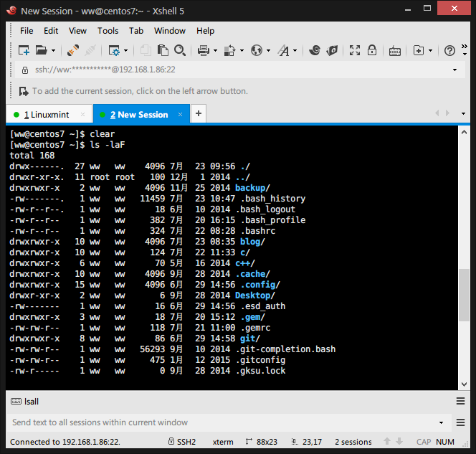Click the add current session arrow icon
This screenshot has width=476, height=454.
pos(24,91)
